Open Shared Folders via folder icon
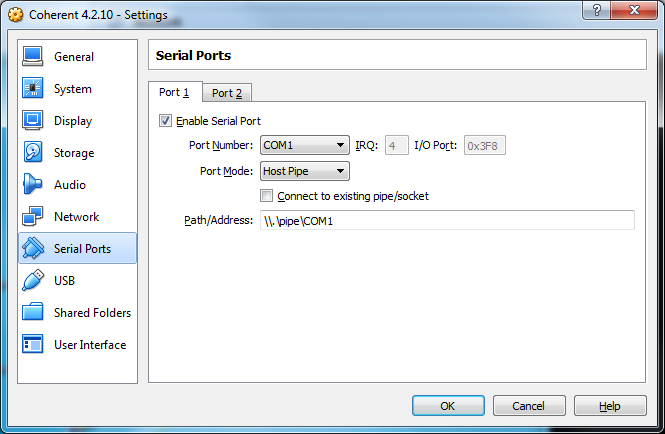 point(33,313)
